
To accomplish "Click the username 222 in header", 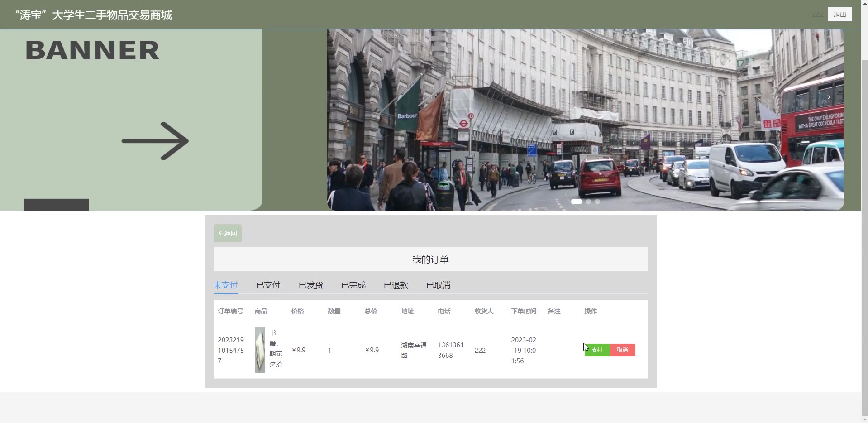I will [817, 14].
